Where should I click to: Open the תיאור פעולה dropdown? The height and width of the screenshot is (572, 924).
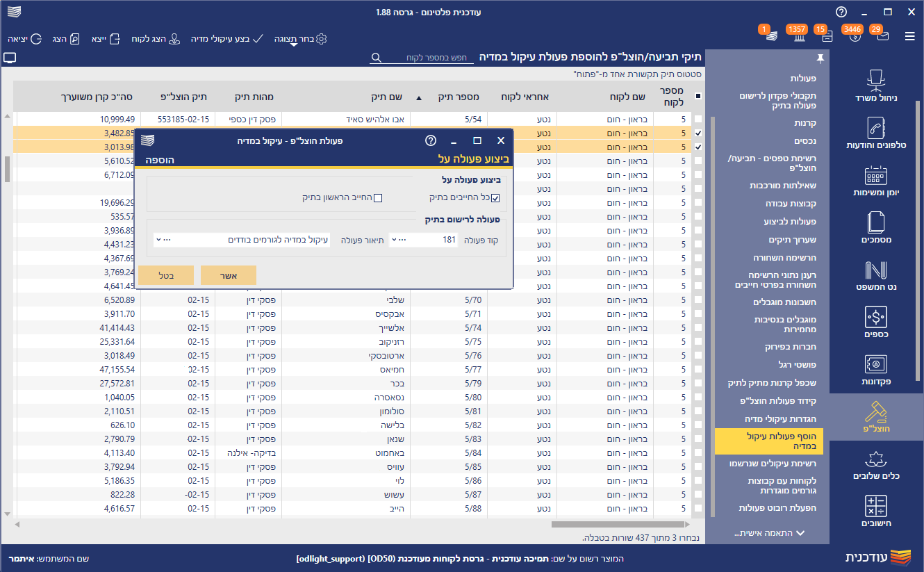[159, 240]
